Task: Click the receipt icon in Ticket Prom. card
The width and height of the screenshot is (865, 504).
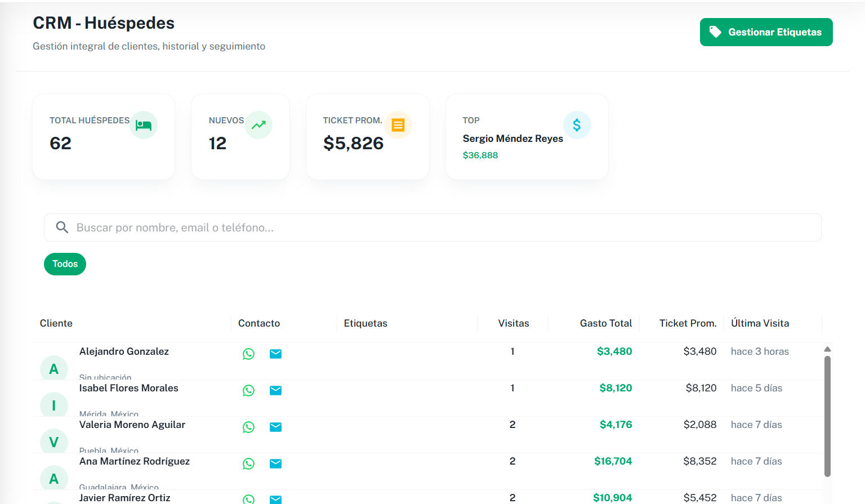Action: point(398,125)
